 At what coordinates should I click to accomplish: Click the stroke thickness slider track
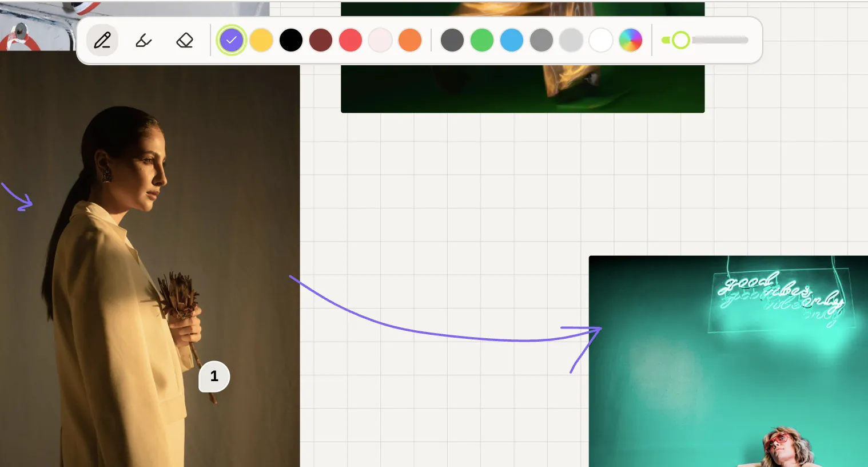(705, 40)
